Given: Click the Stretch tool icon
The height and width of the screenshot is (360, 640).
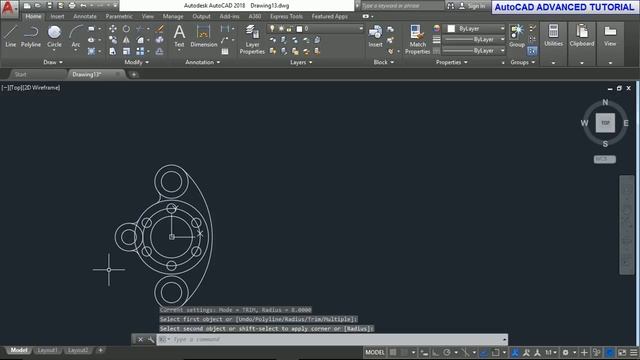Looking at the screenshot, I should (x=113, y=51).
